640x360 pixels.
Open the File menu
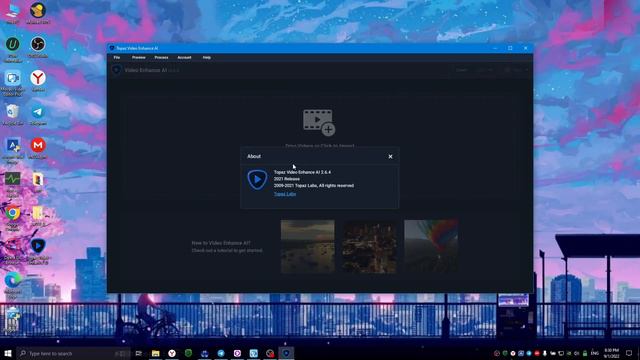point(117,58)
